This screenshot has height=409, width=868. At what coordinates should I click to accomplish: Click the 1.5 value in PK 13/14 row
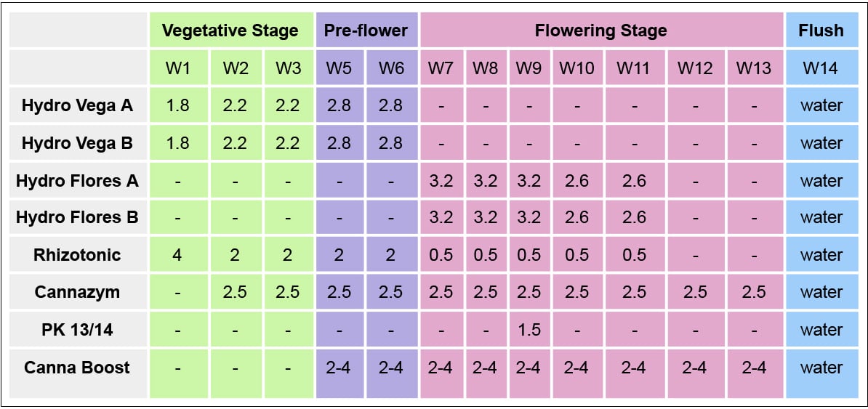point(529,330)
